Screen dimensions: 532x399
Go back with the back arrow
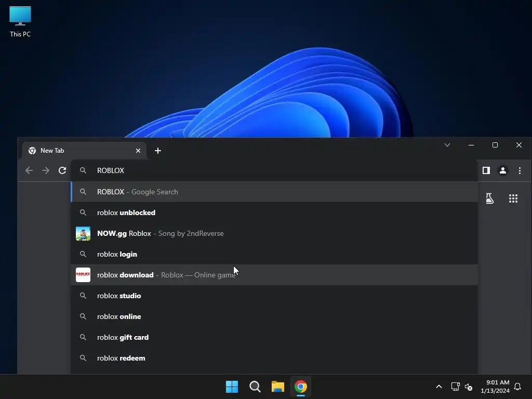tap(29, 170)
